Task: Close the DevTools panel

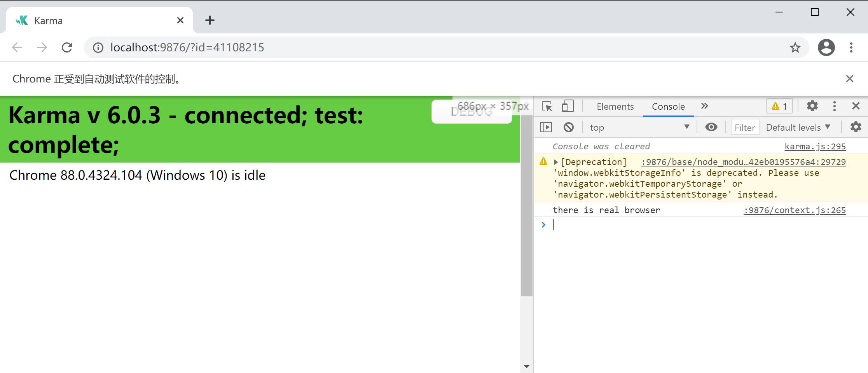Action: click(856, 106)
